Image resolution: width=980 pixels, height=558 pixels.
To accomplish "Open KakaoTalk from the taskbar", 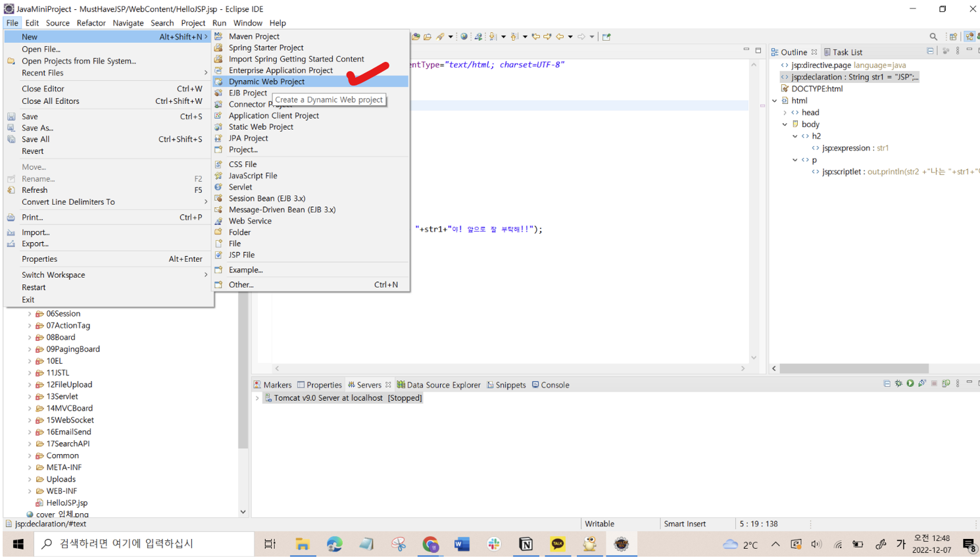I will [x=558, y=544].
